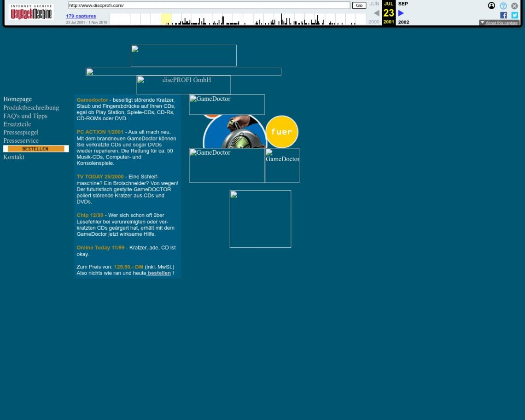Screen dimensions: 525x420
Task: Click the orange BESTELLEN button
Action: pos(36,149)
